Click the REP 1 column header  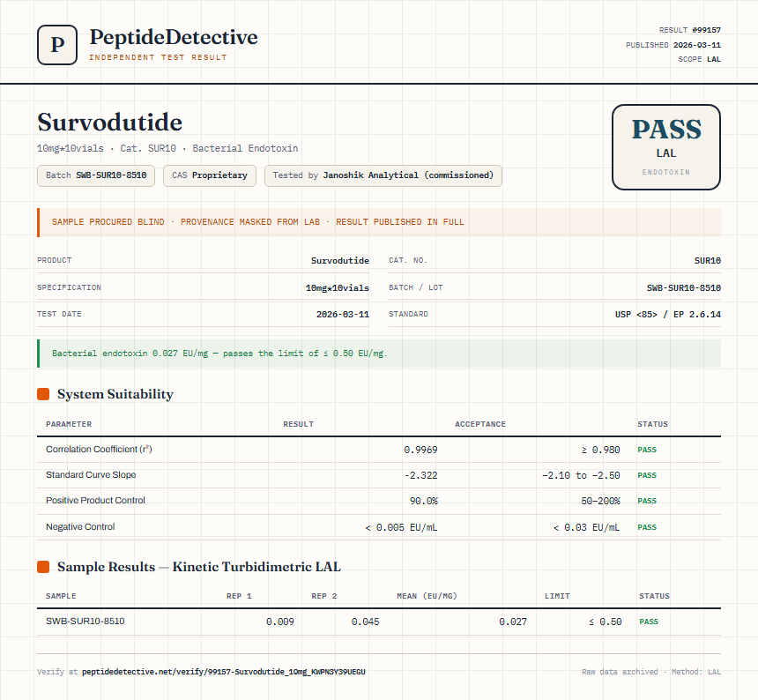coord(239,596)
